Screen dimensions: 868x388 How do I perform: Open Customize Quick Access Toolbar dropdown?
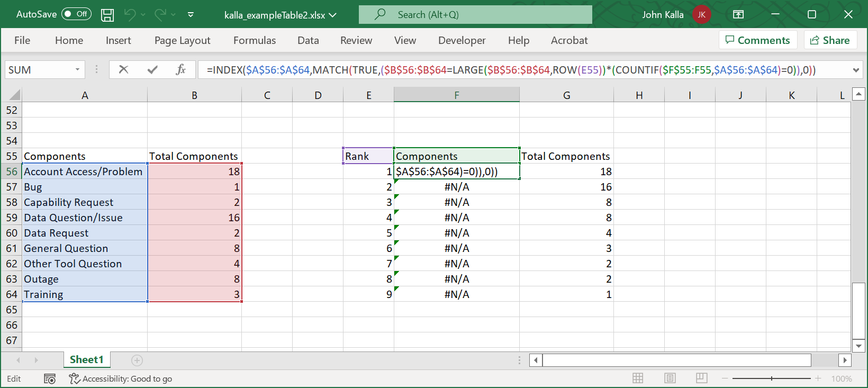coord(191,15)
